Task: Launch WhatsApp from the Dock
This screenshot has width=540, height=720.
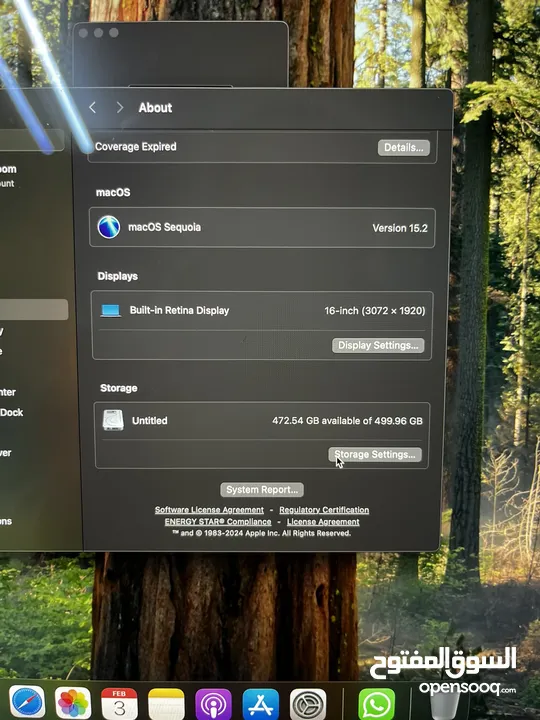Action: click(377, 704)
